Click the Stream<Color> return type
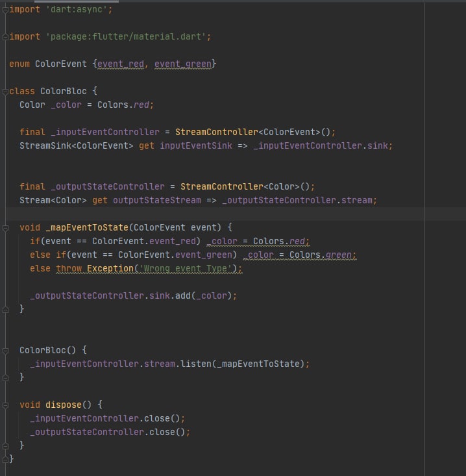This screenshot has height=476, width=466. tap(53, 200)
